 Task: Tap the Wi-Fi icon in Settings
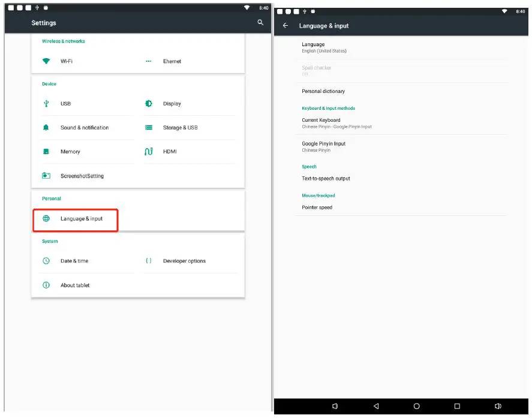(x=46, y=61)
